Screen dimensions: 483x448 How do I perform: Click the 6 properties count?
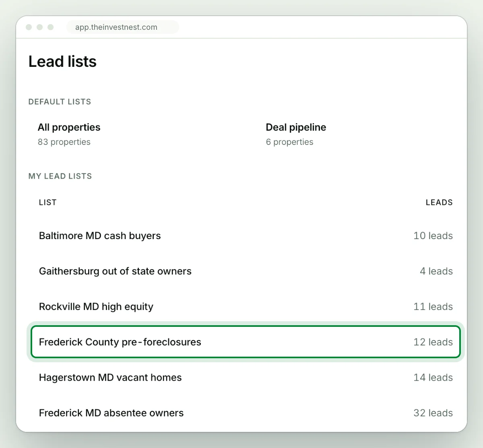tap(289, 142)
